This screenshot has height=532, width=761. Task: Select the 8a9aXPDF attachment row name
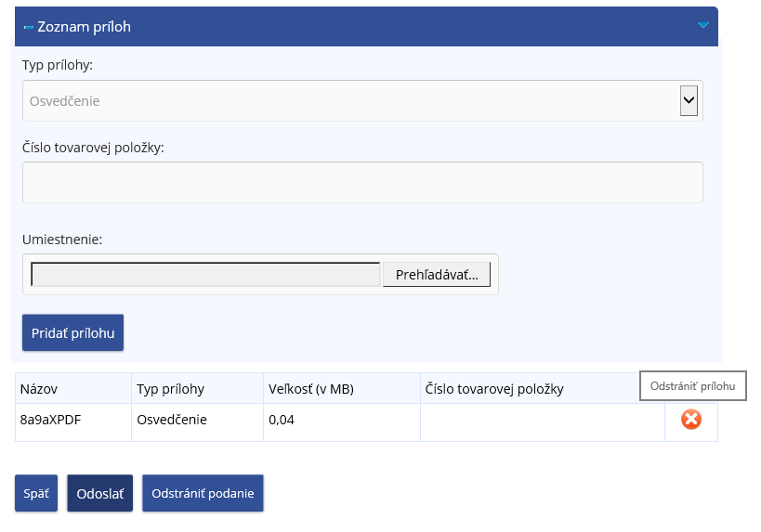coord(50,420)
